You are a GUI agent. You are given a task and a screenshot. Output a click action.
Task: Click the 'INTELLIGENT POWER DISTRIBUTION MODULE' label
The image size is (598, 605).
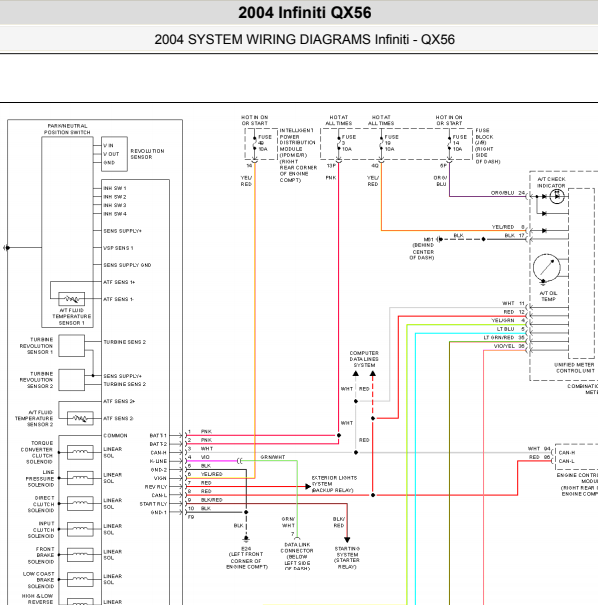pyautogui.click(x=298, y=155)
